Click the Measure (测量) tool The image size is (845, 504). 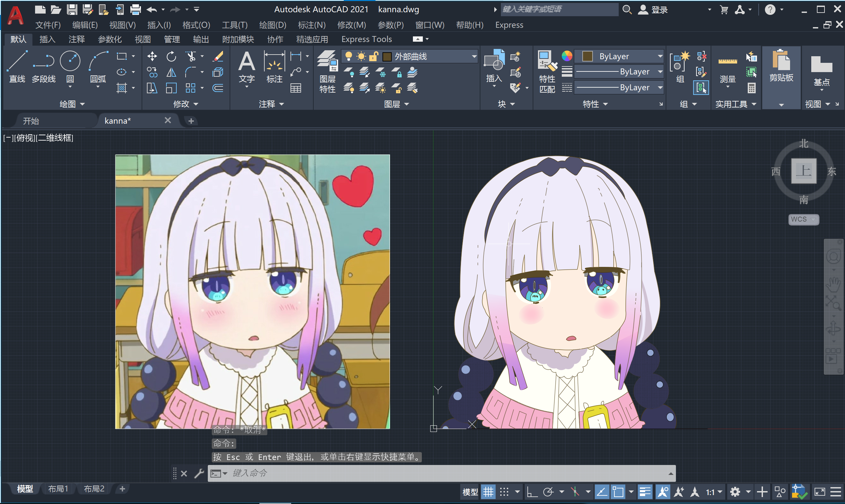(x=728, y=70)
